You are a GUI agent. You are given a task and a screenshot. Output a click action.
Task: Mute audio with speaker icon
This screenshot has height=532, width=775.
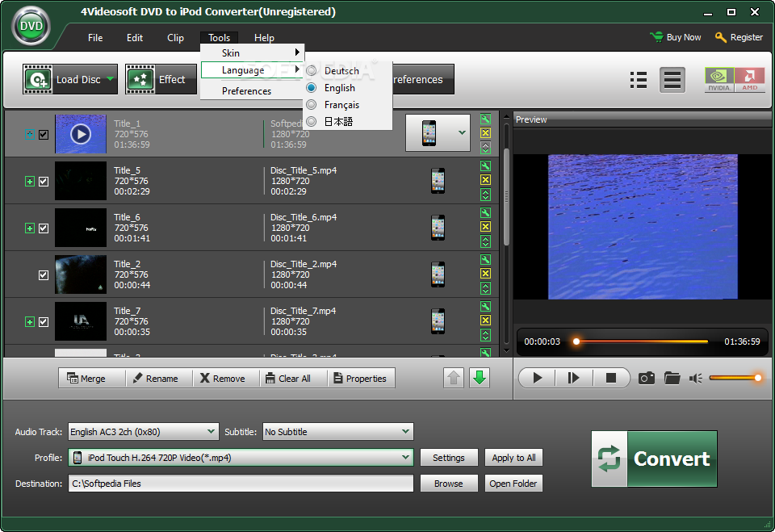click(x=696, y=379)
